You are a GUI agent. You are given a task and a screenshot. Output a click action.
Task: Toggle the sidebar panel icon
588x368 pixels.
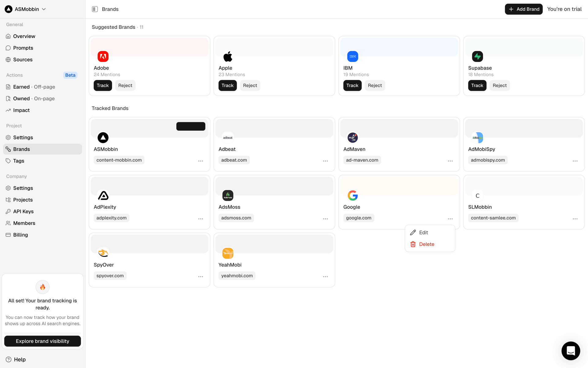[x=95, y=9]
